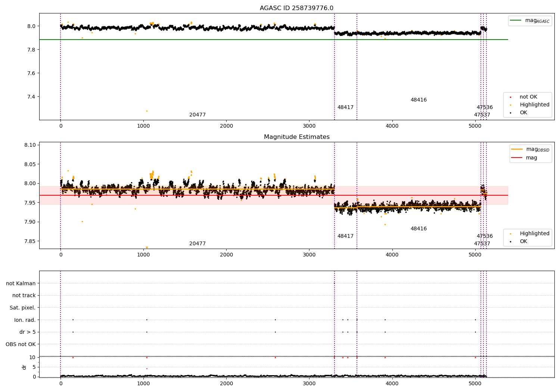Image resolution: width=560 pixels, height=392 pixels.
Task: Click the 'Sat. pixel.' row label
Action: click(23, 308)
